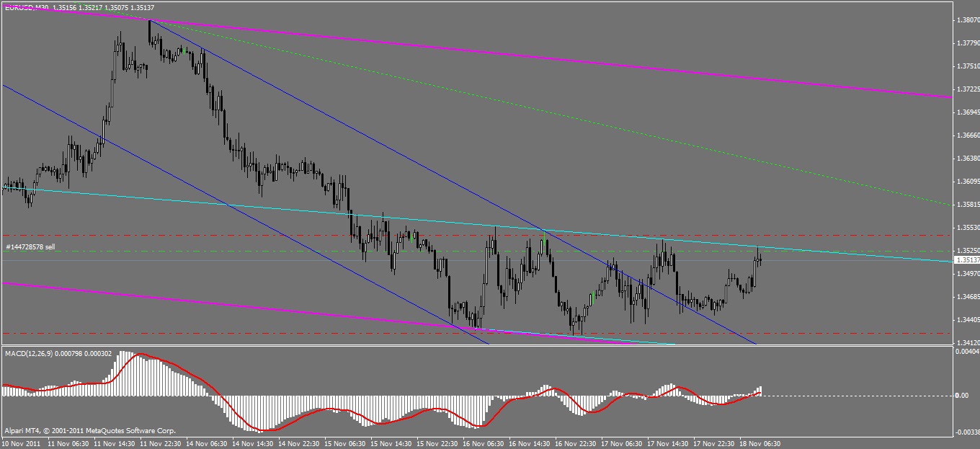Click the 10 Nov 2011 date label
The image size is (980, 449).
[x=22, y=443]
